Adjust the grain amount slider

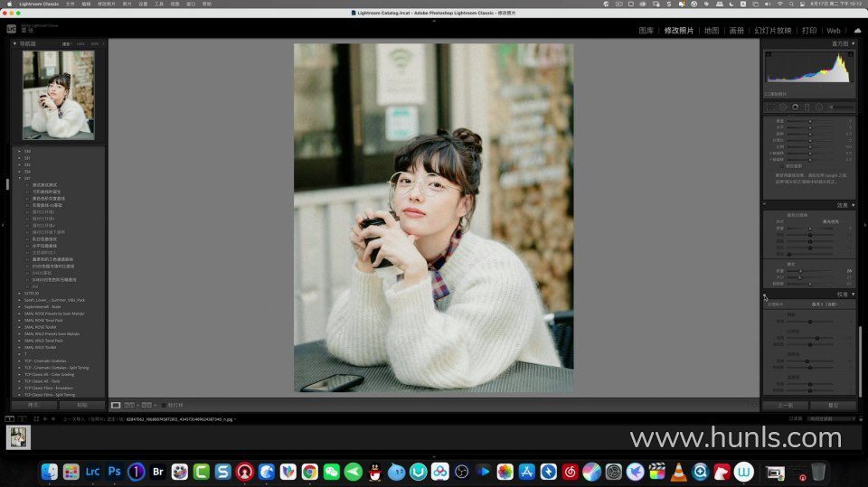point(800,270)
